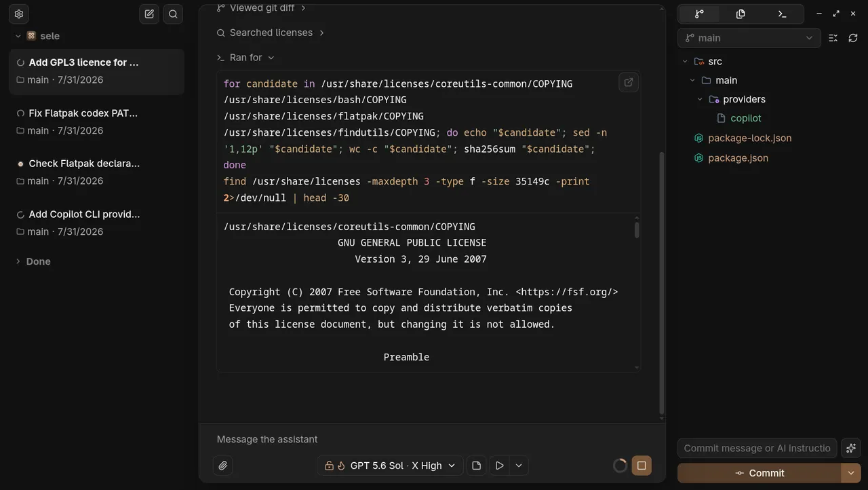Open the Add Copilot CLI provid chat
This screenshot has width=868, height=490.
[x=96, y=223]
